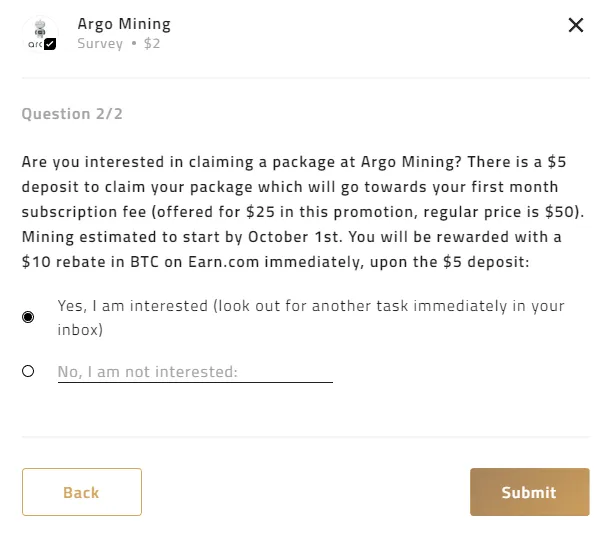The image size is (610, 538).
Task: Select the "No, I am not interested" radio button
Action: [x=28, y=371]
